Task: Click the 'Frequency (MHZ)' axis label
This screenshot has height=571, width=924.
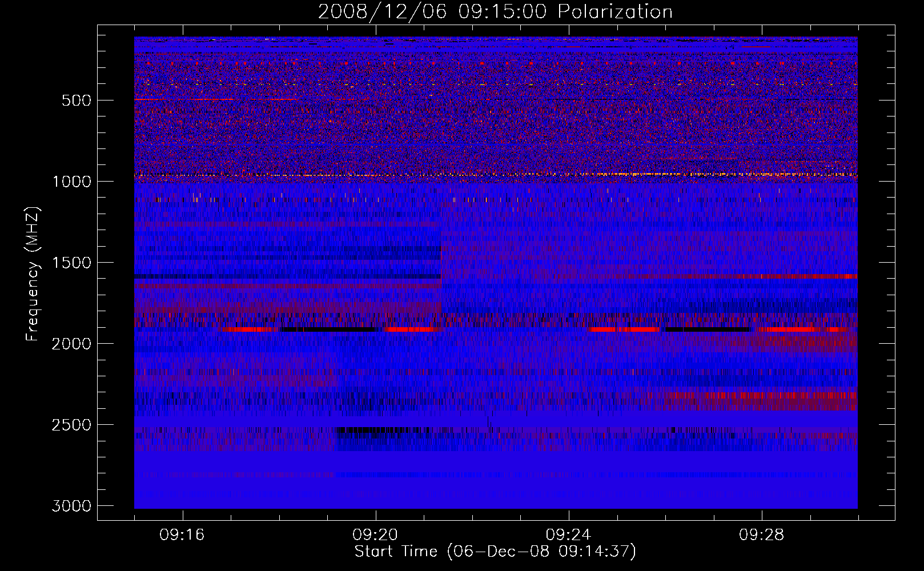Action: click(33, 274)
